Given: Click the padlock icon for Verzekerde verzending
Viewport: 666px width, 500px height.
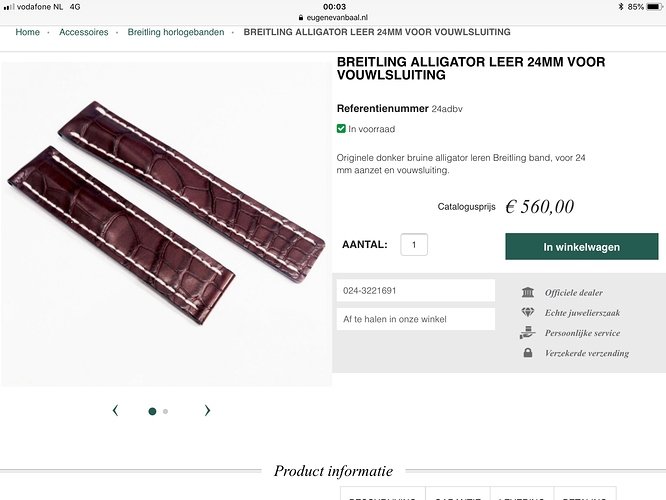Looking at the screenshot, I should [x=528, y=353].
